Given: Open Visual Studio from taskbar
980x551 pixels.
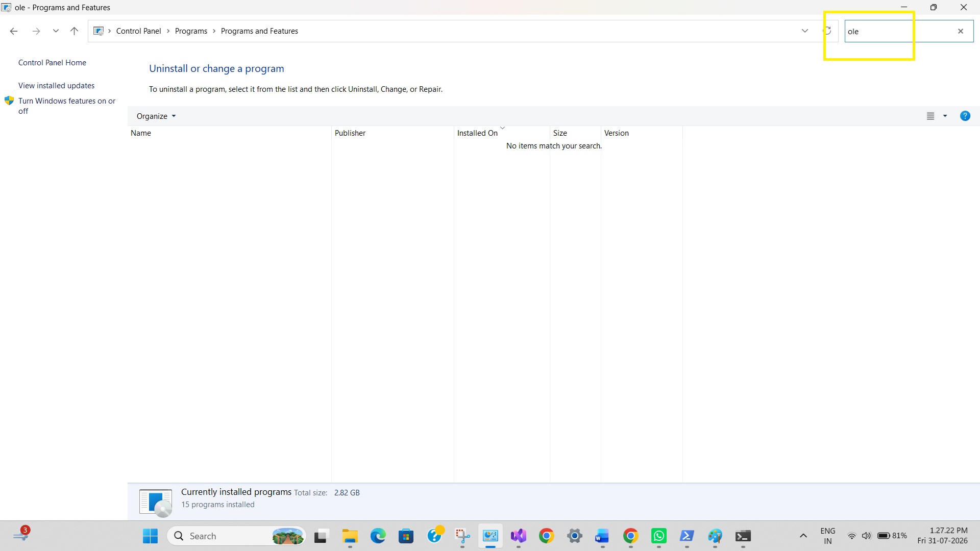Looking at the screenshot, I should 519,536.
